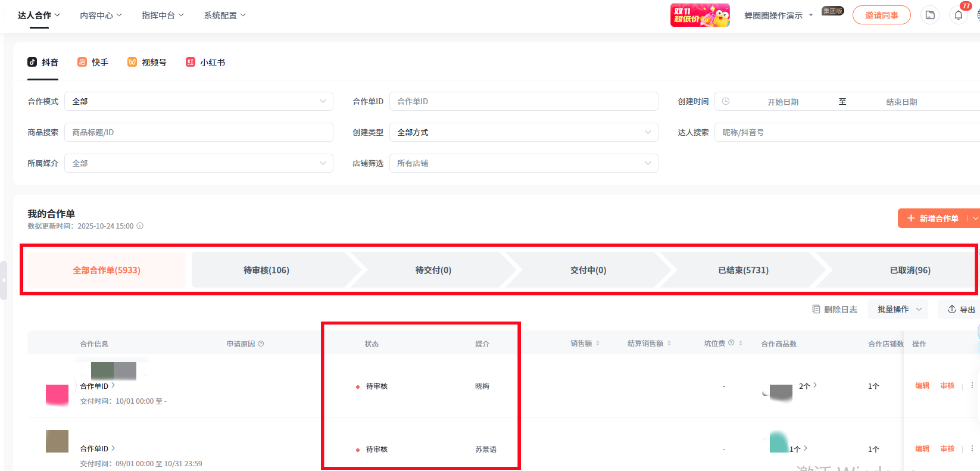Screen dimensions: 980x471
Task: Click the 新增合作单 button
Action: [x=932, y=219]
